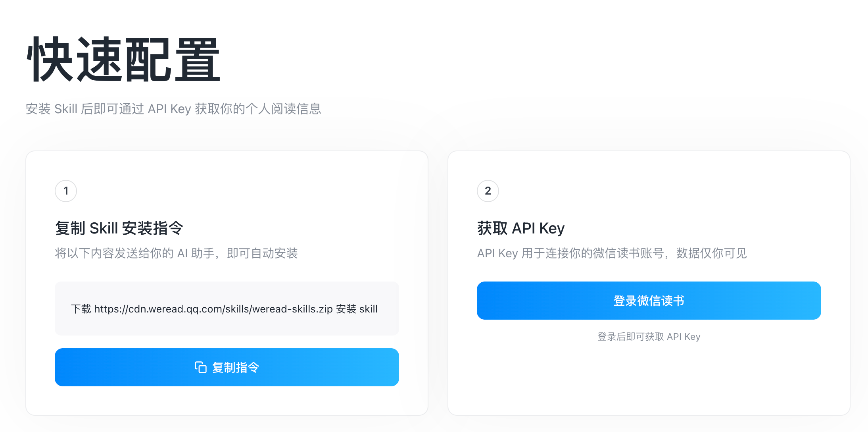The image size is (868, 432).
Task: Click the 快速配置 page heading
Action: tap(123, 59)
